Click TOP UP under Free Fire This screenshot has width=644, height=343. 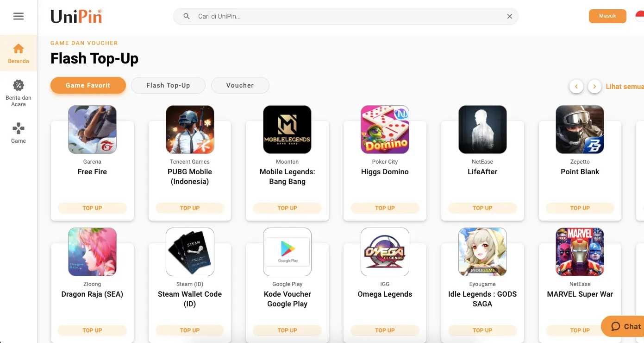(x=92, y=208)
